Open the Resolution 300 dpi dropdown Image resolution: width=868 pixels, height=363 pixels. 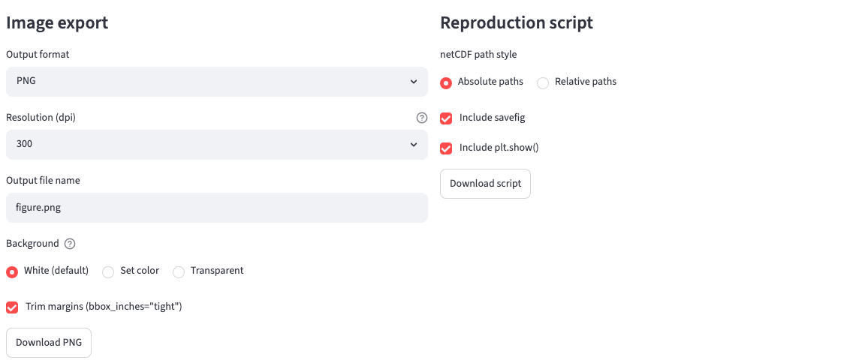click(x=217, y=145)
